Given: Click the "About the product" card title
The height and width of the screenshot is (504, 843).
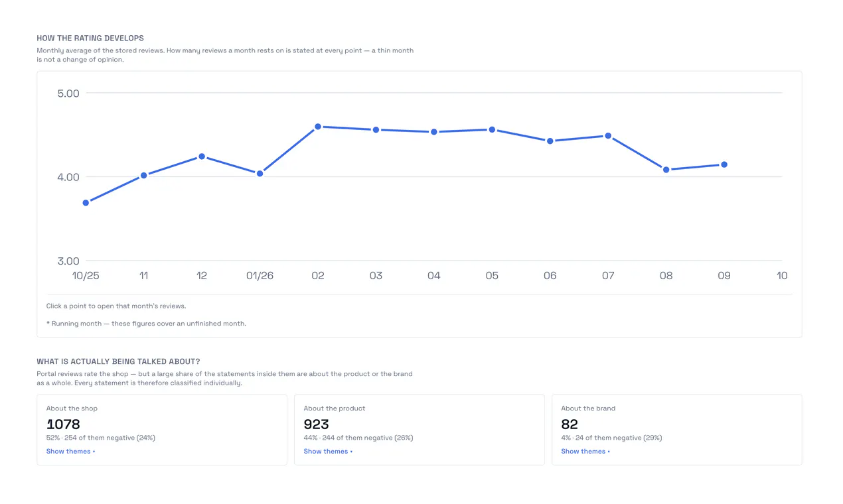Looking at the screenshot, I should click(335, 409).
